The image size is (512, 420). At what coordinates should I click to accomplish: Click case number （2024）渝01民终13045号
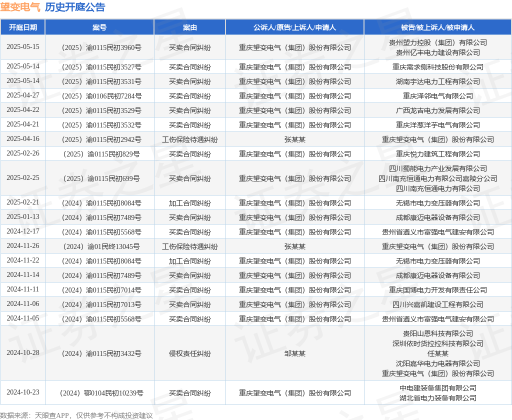point(101,246)
